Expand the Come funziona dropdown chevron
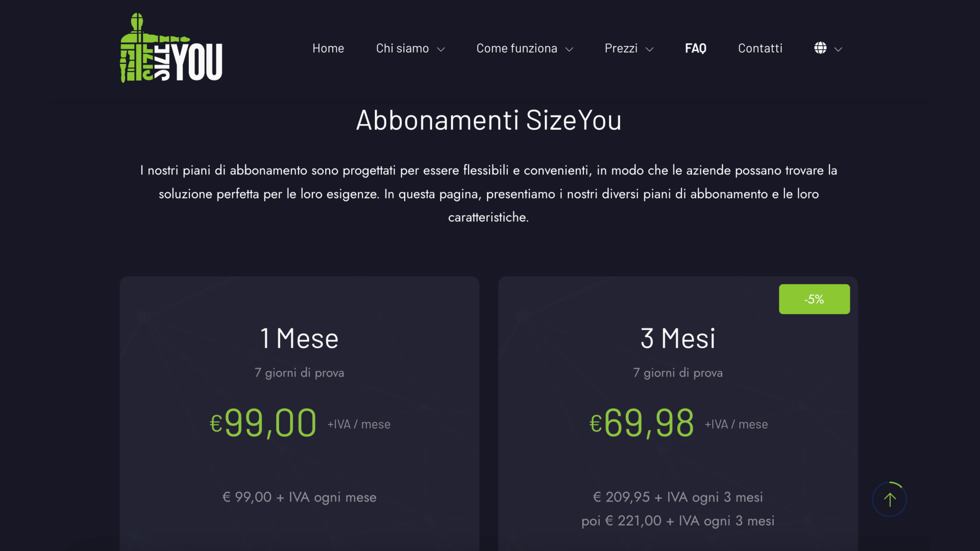Screen dimensions: 980x551 click(569, 49)
